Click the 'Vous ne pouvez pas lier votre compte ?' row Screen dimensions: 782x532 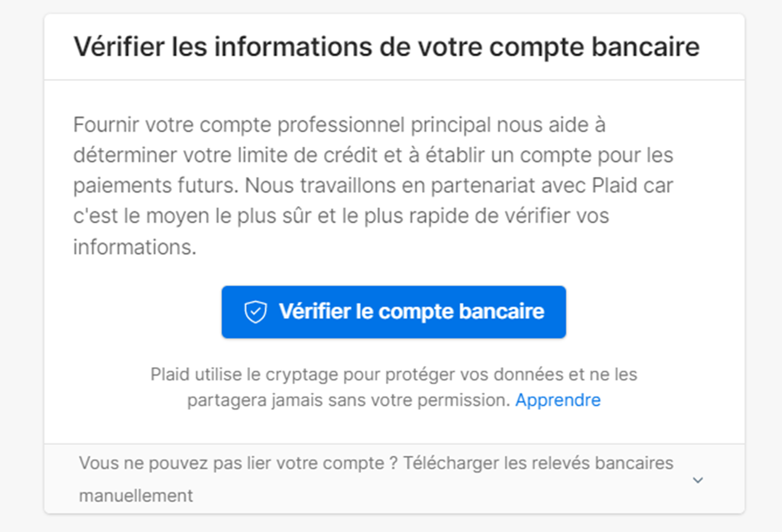coord(375,462)
